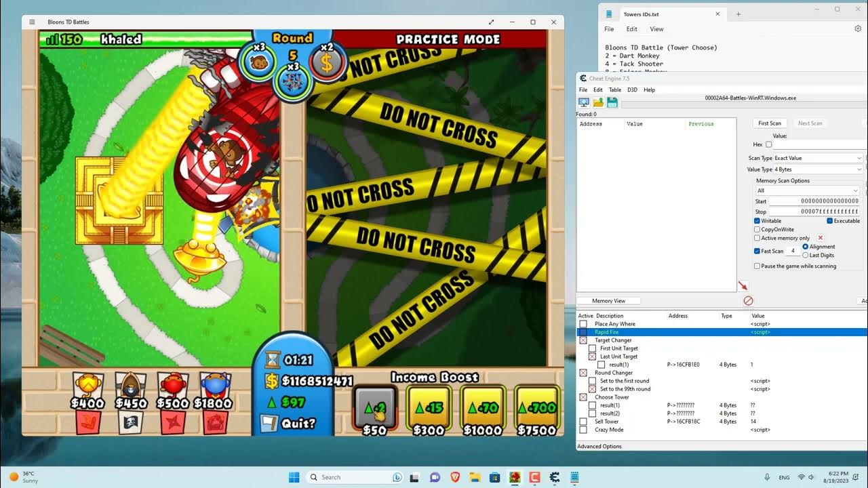This screenshot has width=868, height=488.
Task: Buy the $1000 income boost
Action: (483, 410)
